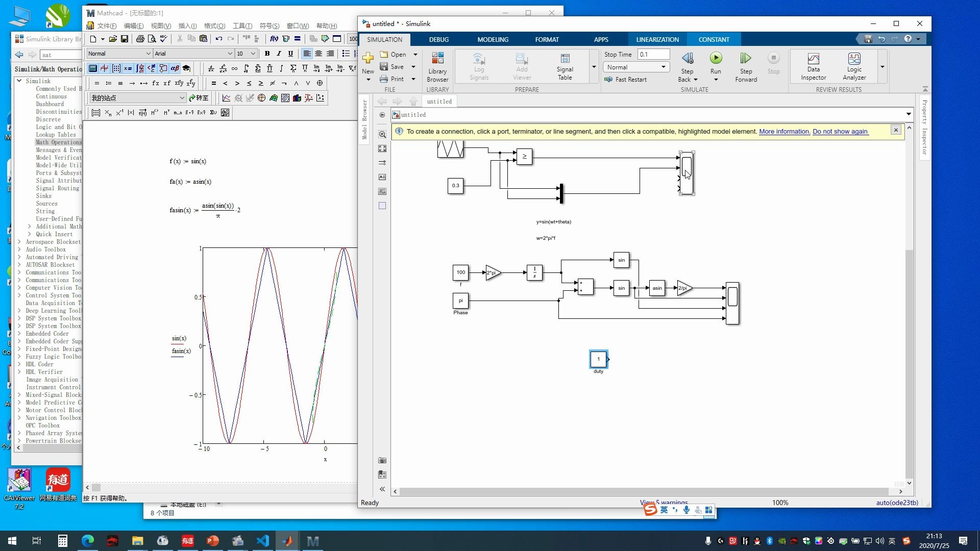Open the Arial font dropdown

230,54
